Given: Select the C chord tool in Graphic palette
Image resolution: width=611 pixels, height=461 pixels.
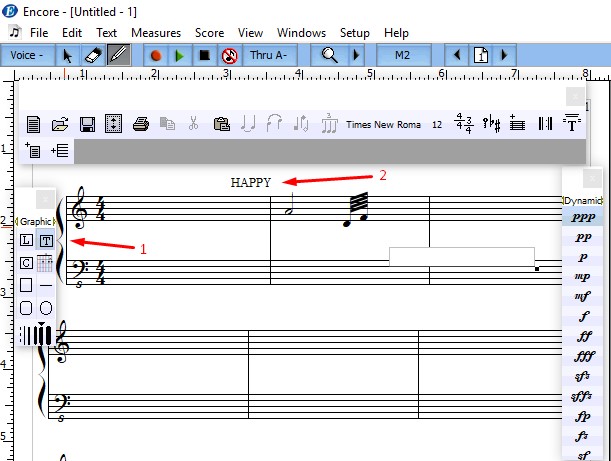Looking at the screenshot, I should 26,263.
